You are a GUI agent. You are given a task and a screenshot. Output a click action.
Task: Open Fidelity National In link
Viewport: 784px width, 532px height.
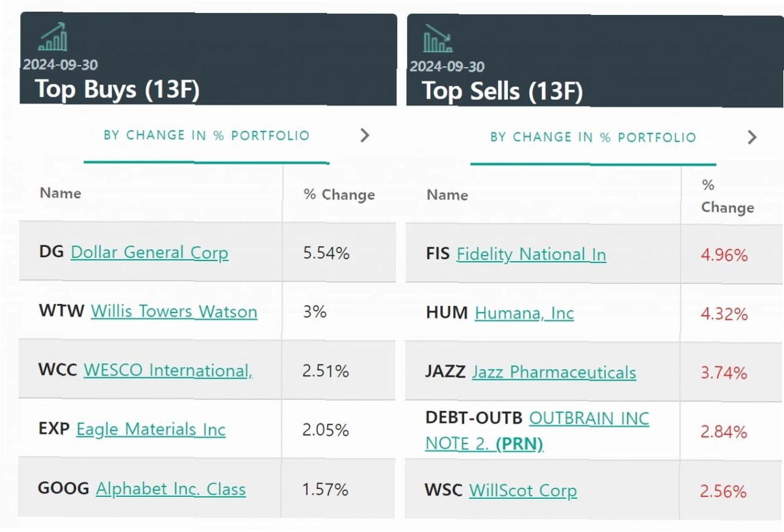[531, 254]
